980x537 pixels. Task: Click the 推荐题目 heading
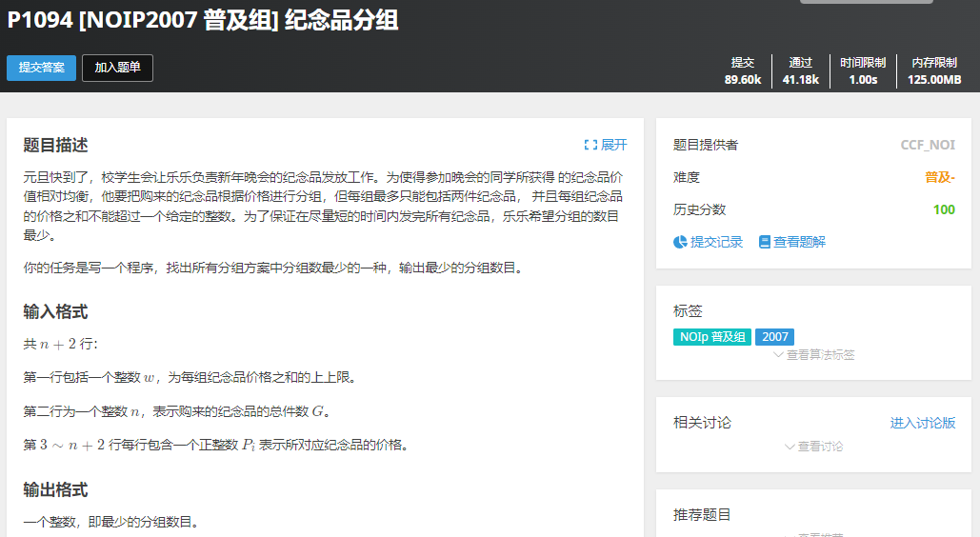pos(702,515)
